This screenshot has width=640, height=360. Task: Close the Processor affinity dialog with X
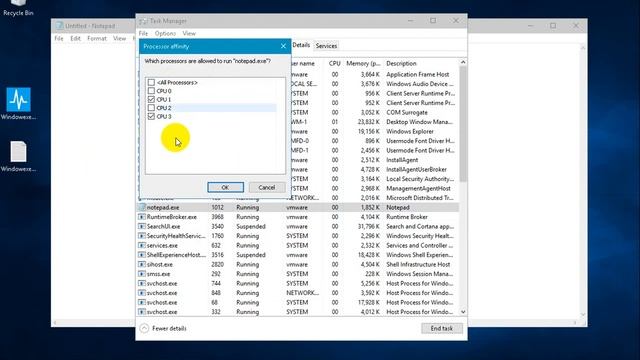coord(283,46)
